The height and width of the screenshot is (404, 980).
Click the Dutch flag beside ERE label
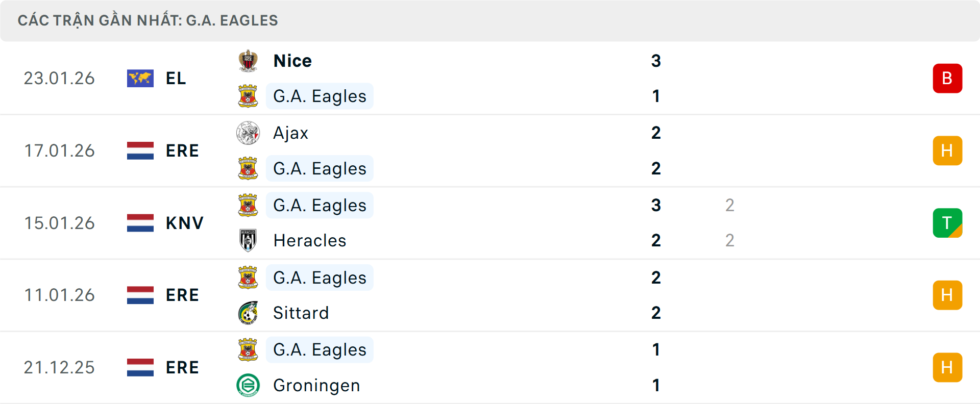[140, 150]
